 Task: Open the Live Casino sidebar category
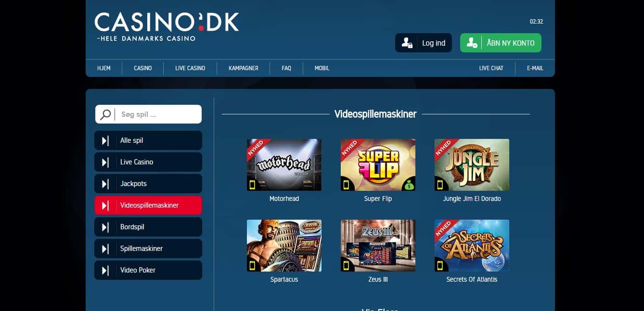148,162
